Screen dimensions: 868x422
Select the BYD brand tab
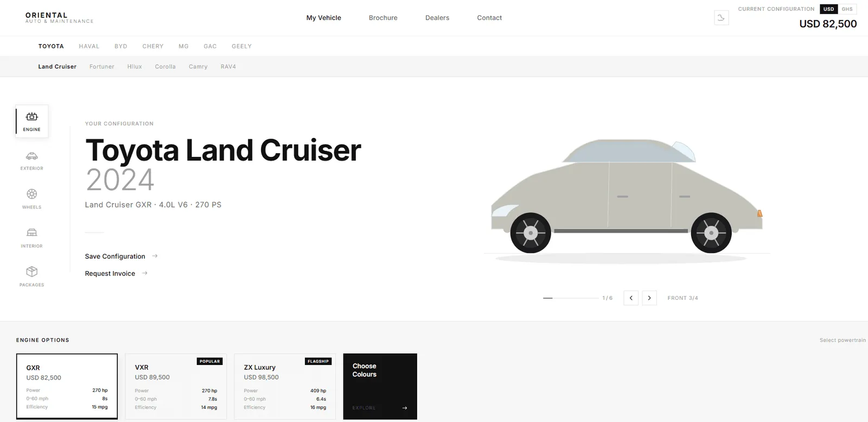121,46
